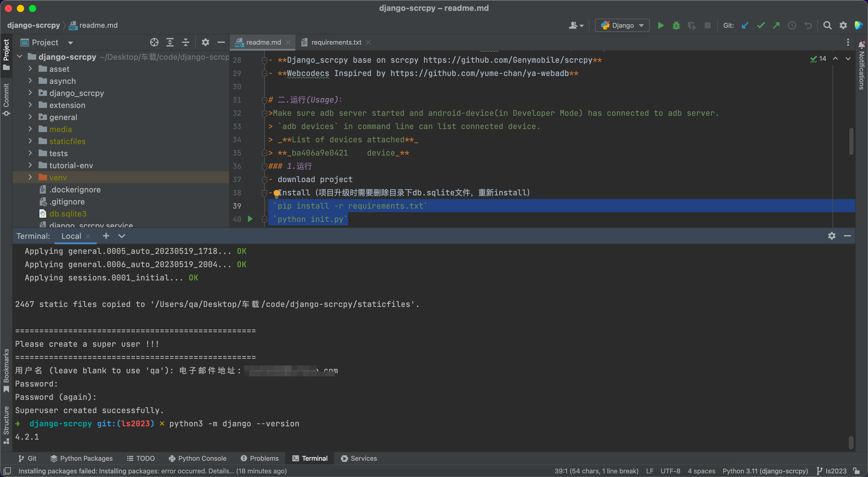The image size is (868, 477).
Task: Collapse all in Project panel
Action: coord(185,43)
